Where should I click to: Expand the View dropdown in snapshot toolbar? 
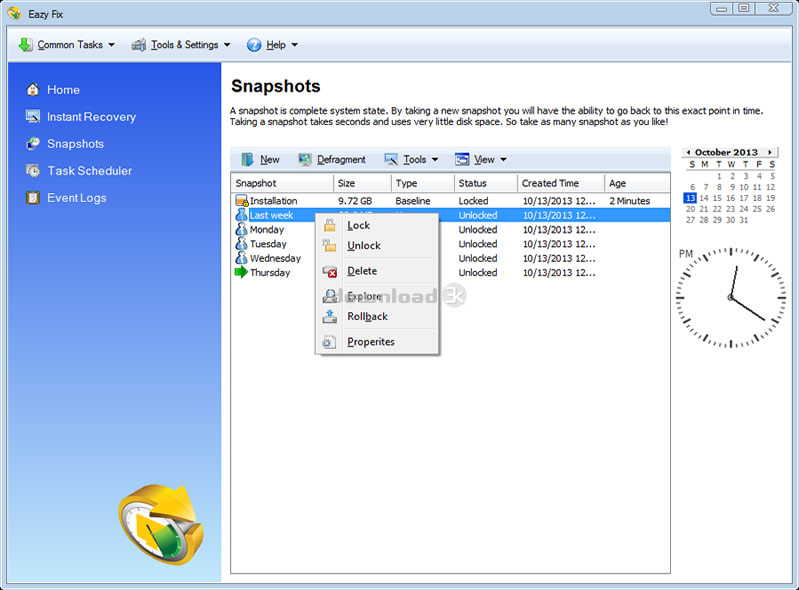(481, 159)
